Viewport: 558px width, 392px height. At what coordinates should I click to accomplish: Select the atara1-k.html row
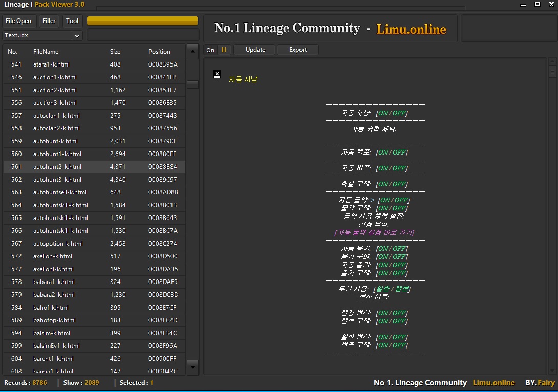94,64
